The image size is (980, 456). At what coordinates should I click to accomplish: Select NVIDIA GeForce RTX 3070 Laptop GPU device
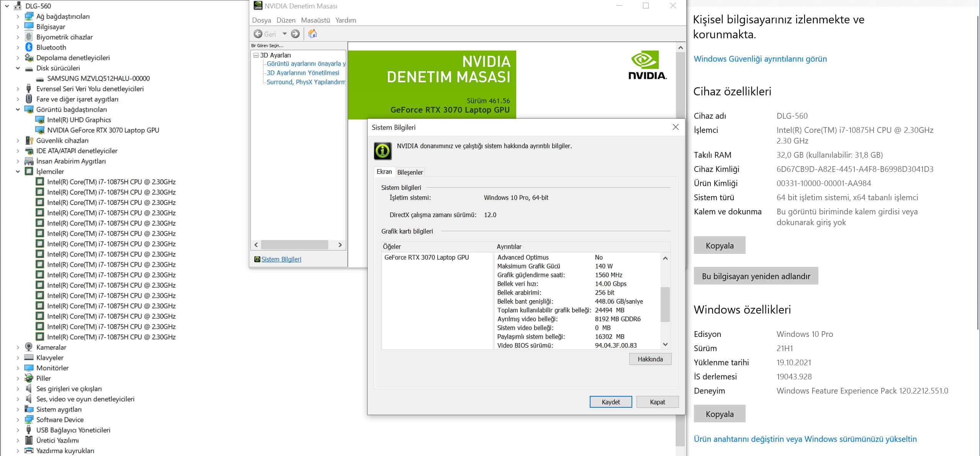pyautogui.click(x=103, y=130)
